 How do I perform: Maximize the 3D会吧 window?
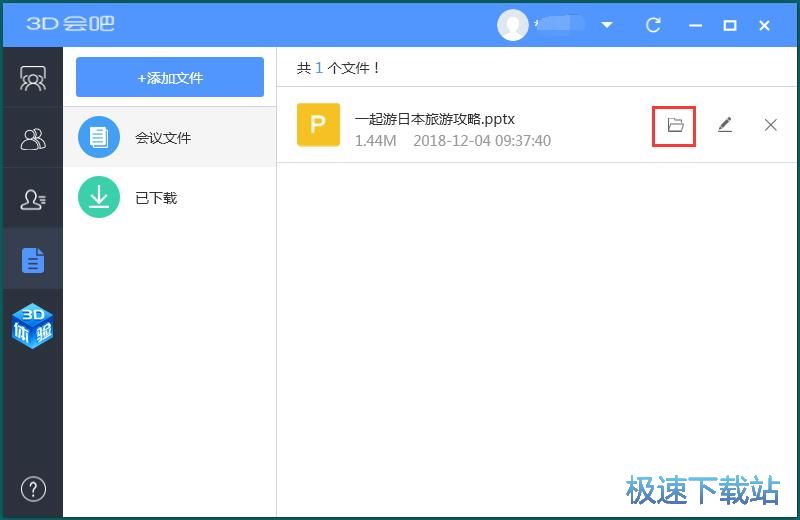point(730,26)
